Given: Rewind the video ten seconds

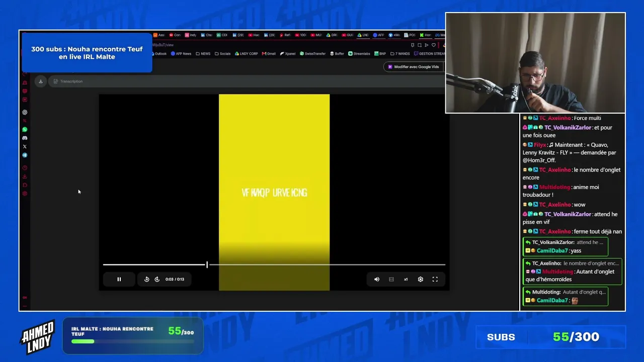Looking at the screenshot, I should (x=147, y=279).
